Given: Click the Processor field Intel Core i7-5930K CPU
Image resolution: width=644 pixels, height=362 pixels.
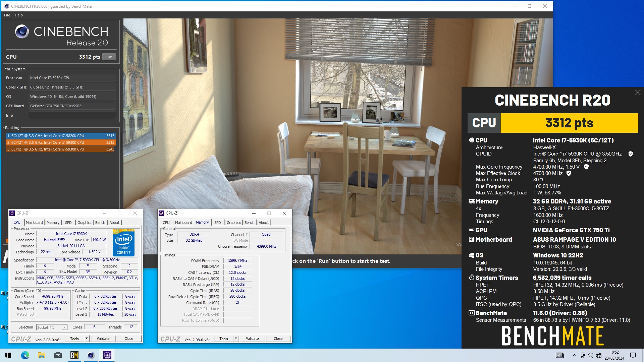Looking at the screenshot, I should (x=72, y=78).
